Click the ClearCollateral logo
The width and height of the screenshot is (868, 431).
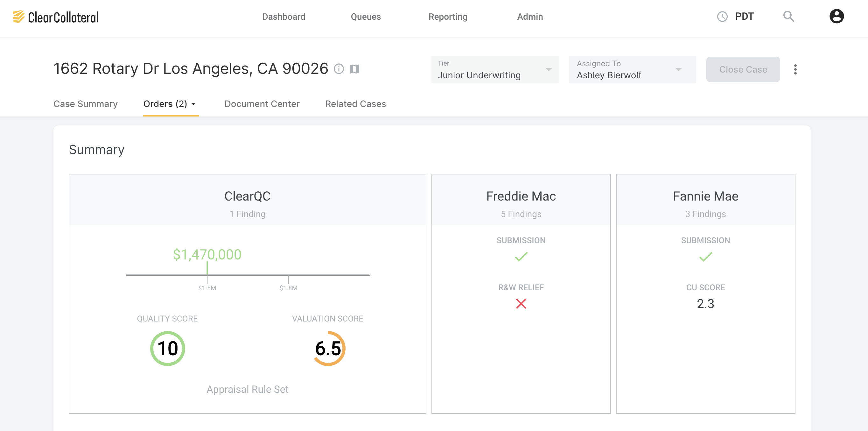56,17
